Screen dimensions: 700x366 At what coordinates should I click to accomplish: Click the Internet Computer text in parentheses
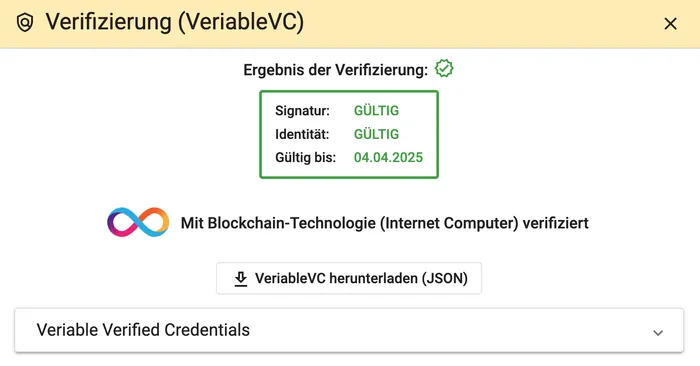[x=449, y=223]
